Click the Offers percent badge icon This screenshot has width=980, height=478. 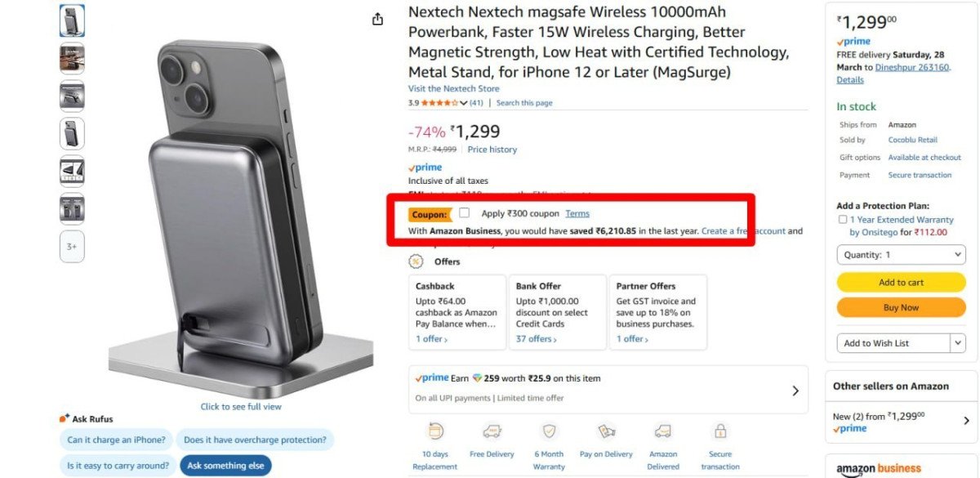(x=416, y=261)
